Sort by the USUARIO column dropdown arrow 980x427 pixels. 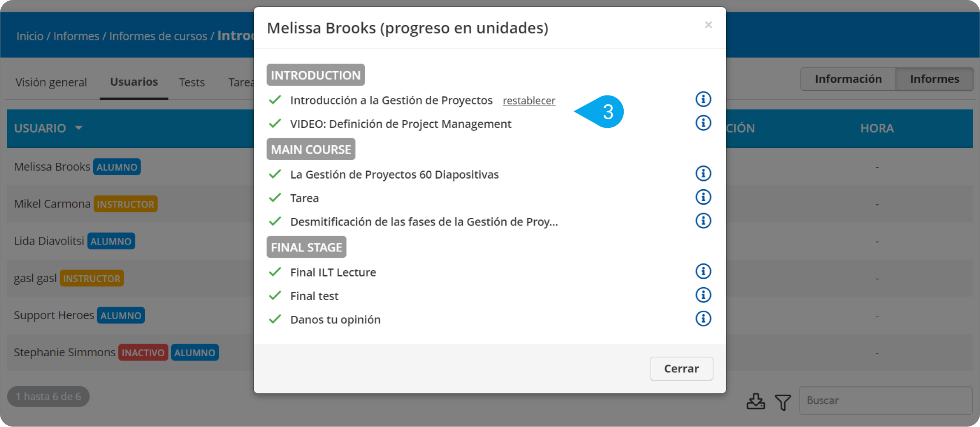pyautogui.click(x=79, y=127)
